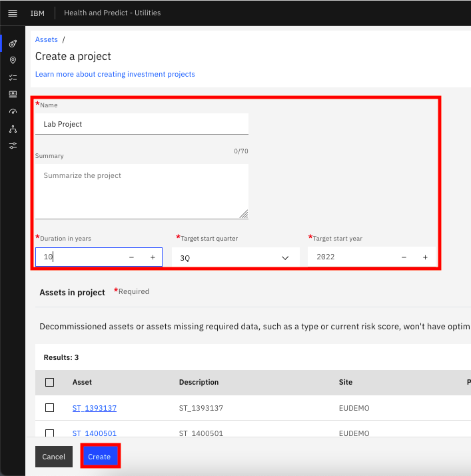
Task: Increase duration in years with plus
Action: [153, 257]
